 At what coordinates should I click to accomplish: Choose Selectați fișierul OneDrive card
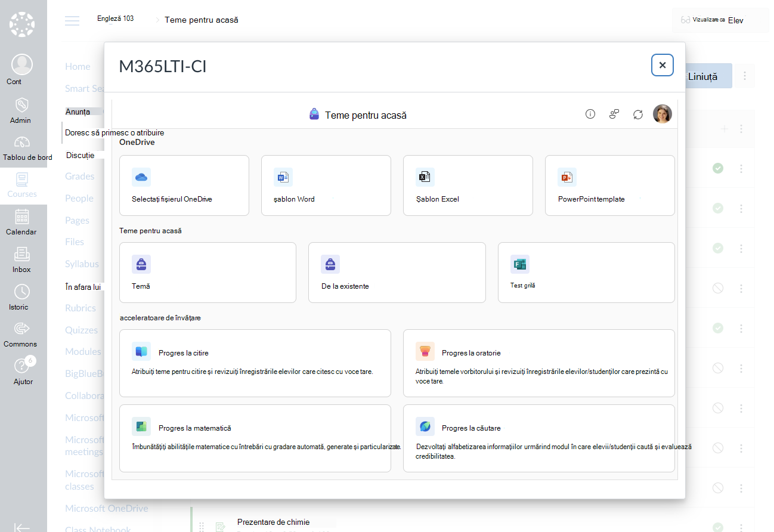[x=184, y=185]
